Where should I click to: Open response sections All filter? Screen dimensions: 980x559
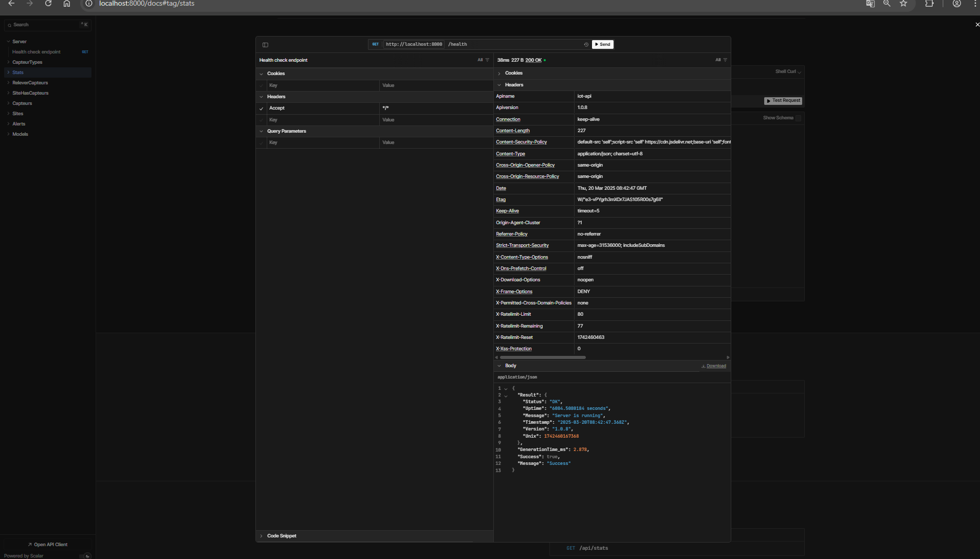(x=721, y=60)
